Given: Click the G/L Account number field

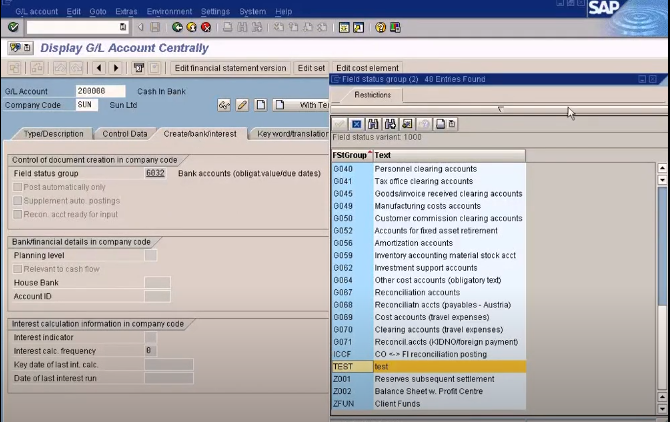Looking at the screenshot, I should pos(100,91).
